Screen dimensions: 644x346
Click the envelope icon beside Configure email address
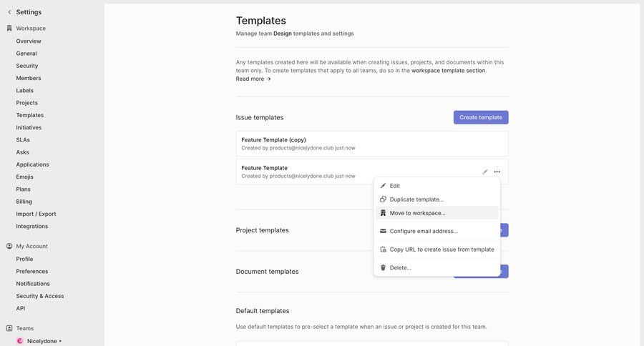pos(383,231)
